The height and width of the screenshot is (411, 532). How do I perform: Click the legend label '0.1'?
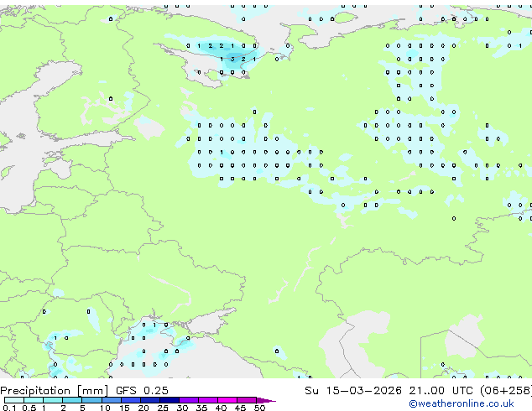9,408
